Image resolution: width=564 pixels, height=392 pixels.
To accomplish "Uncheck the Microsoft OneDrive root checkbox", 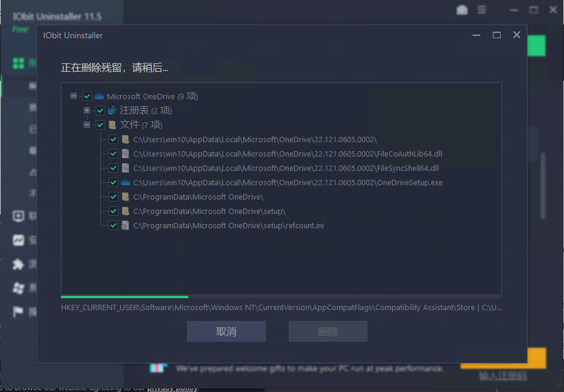I will point(87,96).
